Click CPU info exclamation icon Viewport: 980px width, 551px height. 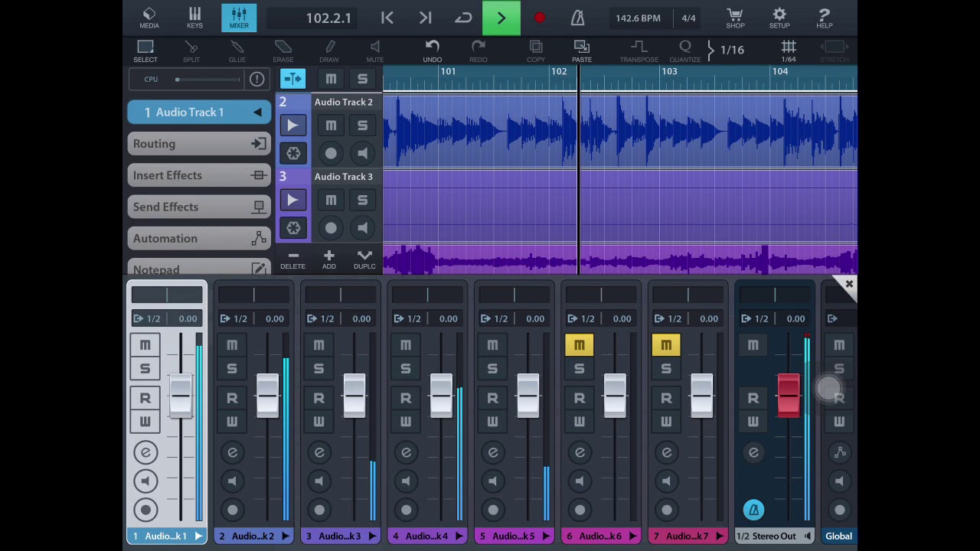[x=256, y=80]
